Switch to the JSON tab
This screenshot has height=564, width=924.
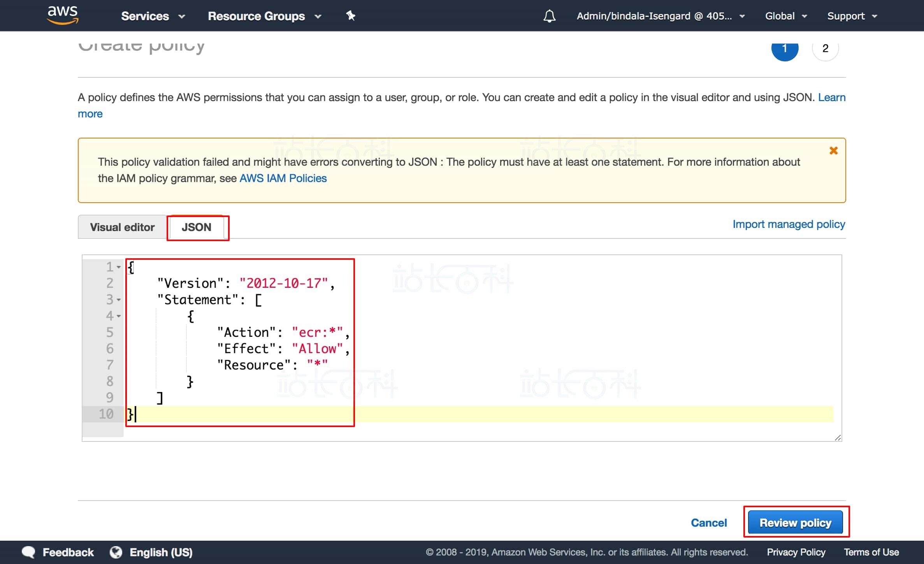[197, 227]
